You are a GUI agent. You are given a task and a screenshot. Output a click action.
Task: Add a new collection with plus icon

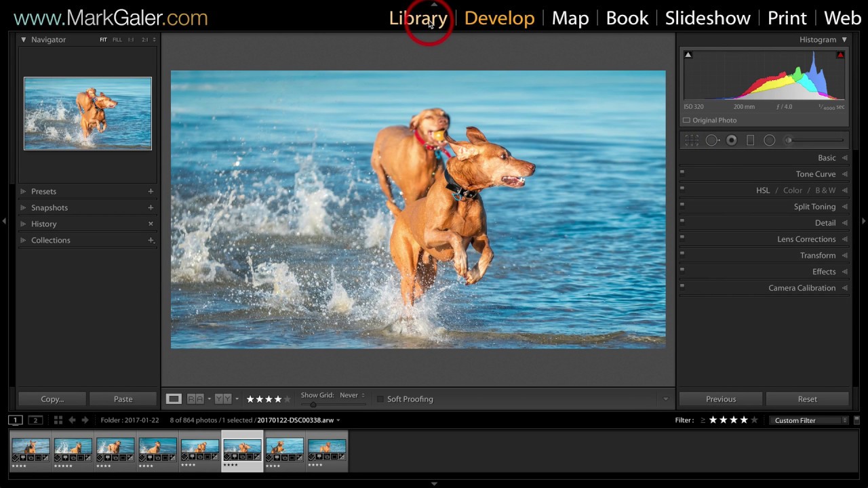tap(151, 240)
